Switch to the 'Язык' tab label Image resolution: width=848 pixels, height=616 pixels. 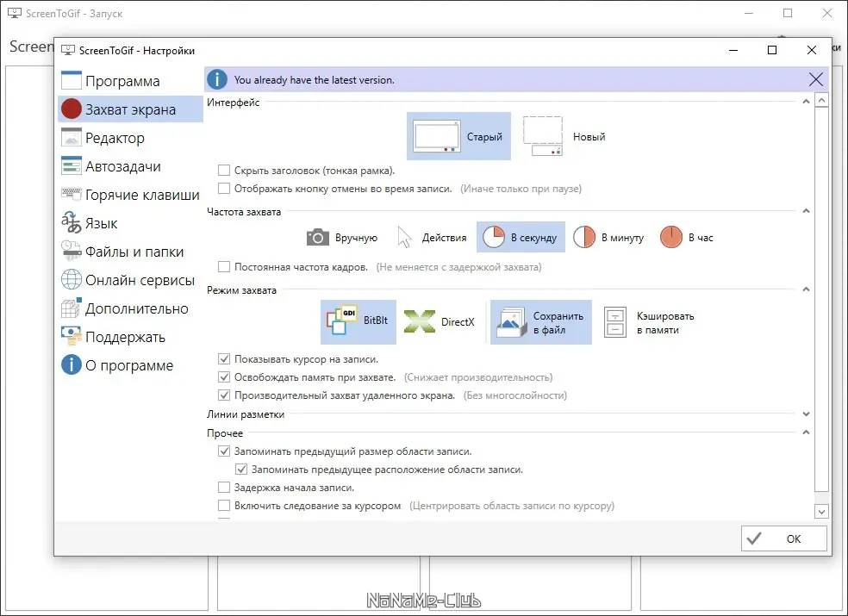[101, 223]
